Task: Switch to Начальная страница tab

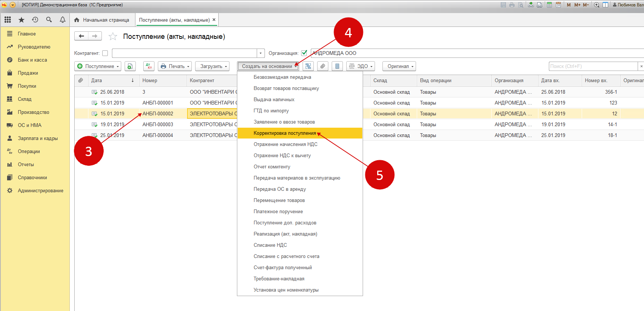Action: coord(102,20)
